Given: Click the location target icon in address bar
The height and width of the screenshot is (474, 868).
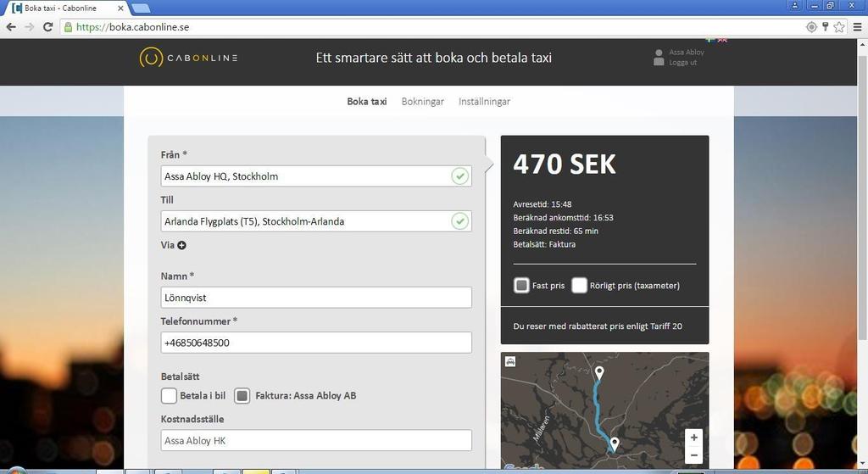Looking at the screenshot, I should [811, 26].
